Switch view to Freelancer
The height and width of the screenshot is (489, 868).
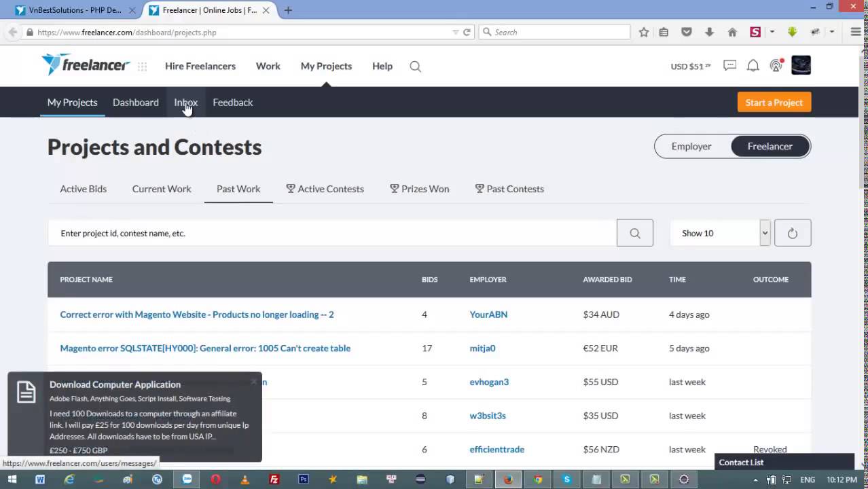click(x=770, y=146)
